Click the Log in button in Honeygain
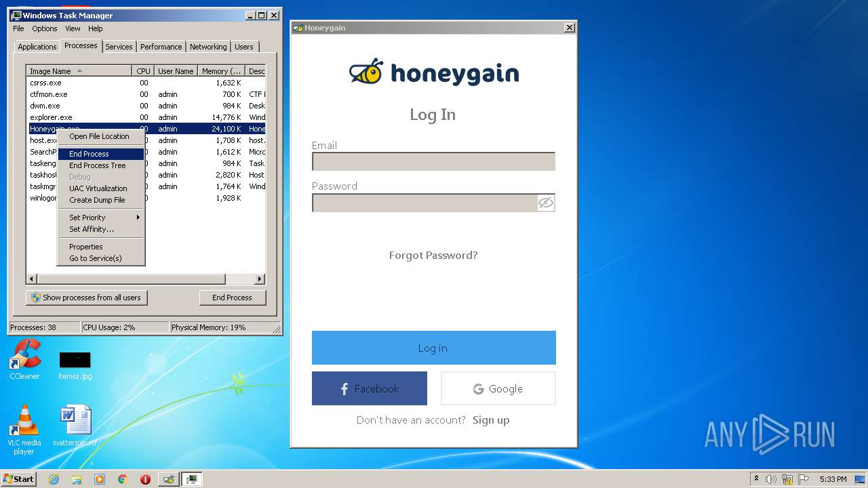 click(434, 348)
